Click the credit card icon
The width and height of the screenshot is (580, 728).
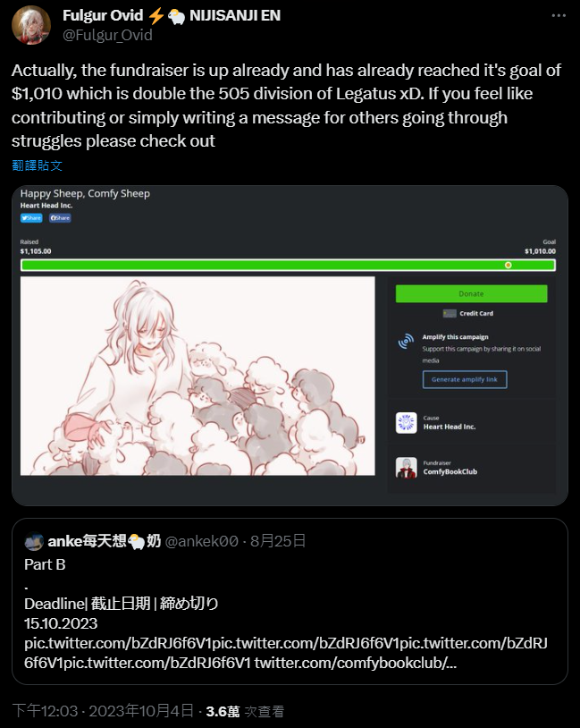pyautogui.click(x=450, y=313)
